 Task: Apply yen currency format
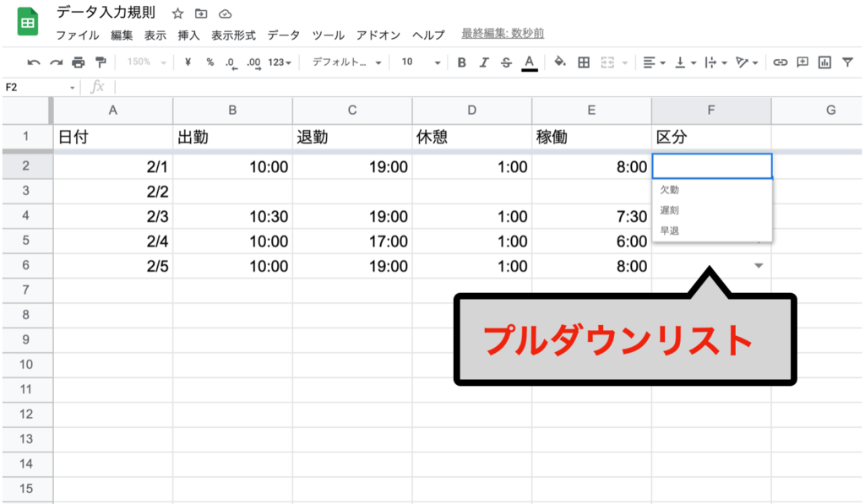click(188, 62)
